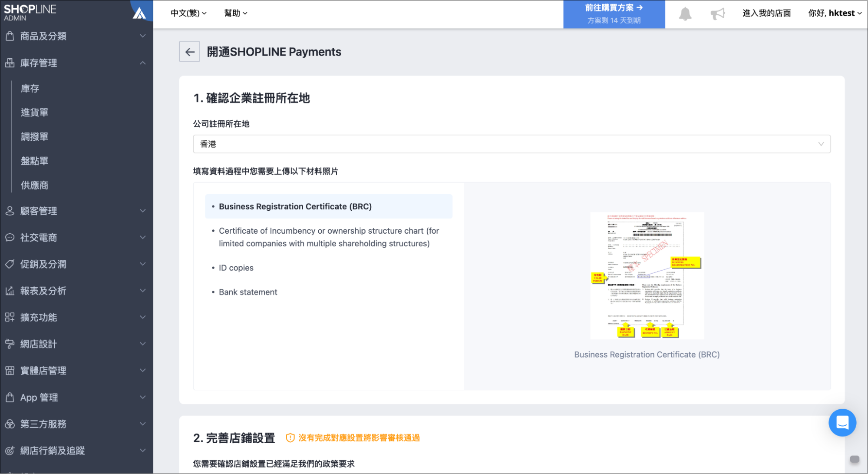Click the 前往購買方案 button
The width and height of the screenshot is (868, 474).
pyautogui.click(x=614, y=14)
